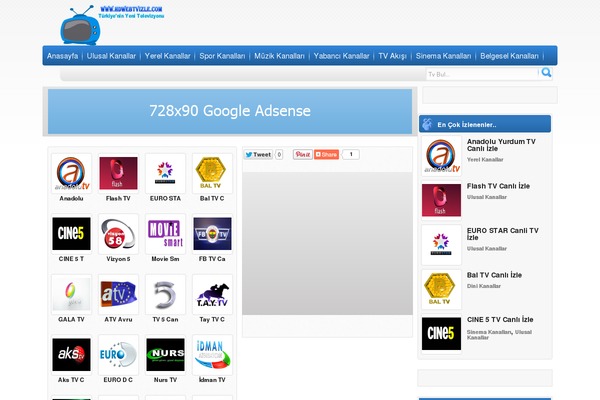Click 'Nurs TV' caption in channel grid
Screen dimensions: 600x400
tap(165, 380)
